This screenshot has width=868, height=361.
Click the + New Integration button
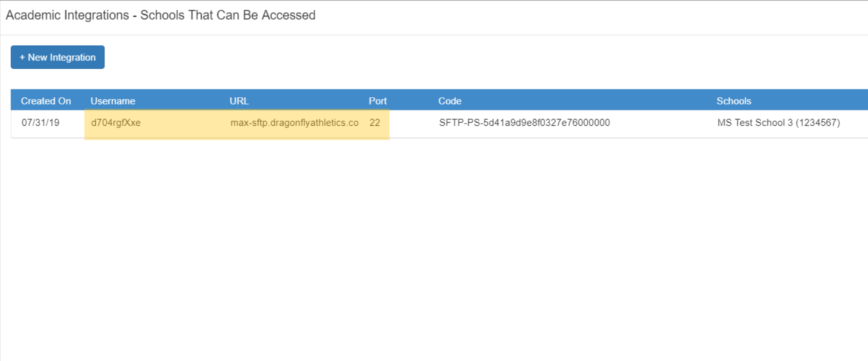(x=57, y=57)
